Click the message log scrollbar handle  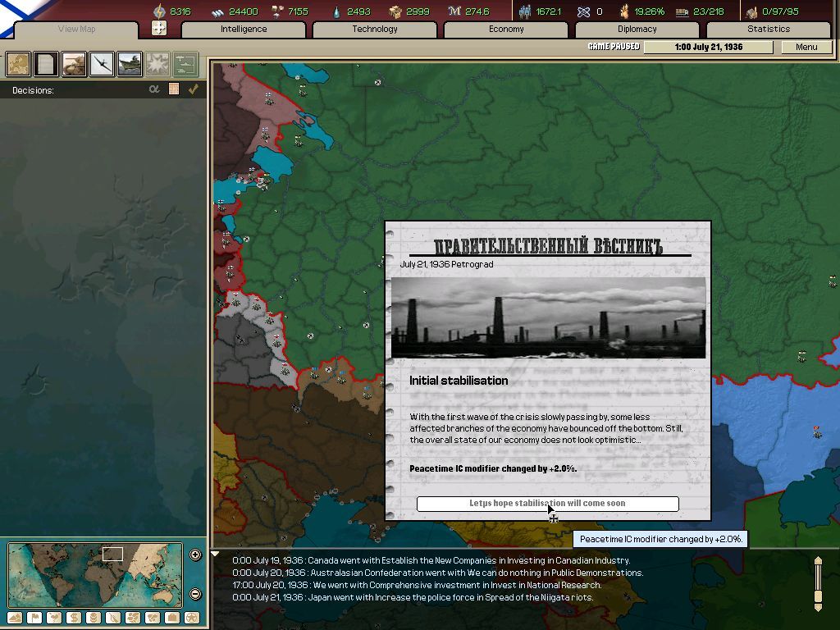(818, 596)
